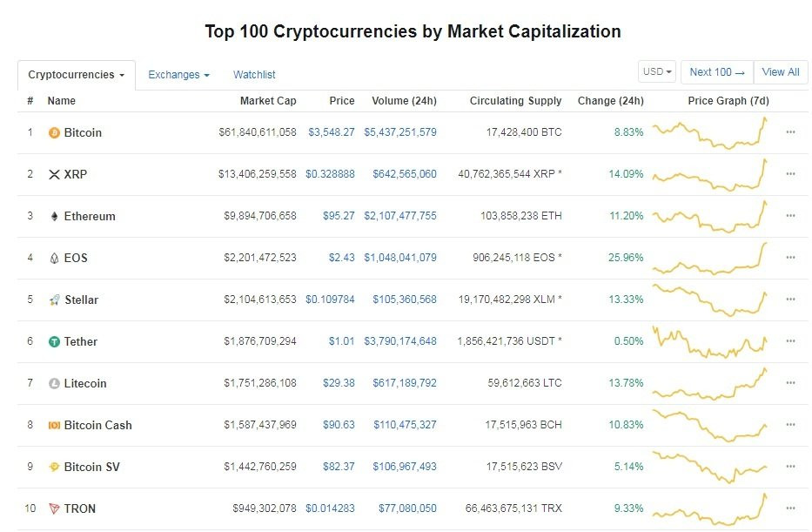Sort by Market Cap column header

point(268,101)
